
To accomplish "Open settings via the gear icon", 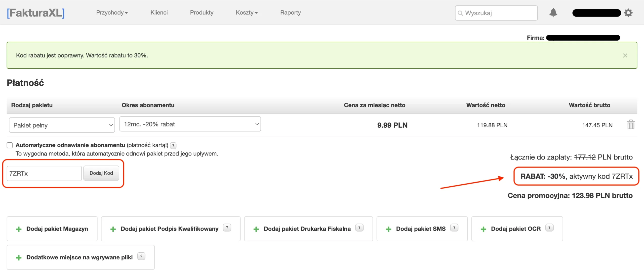I will click(x=628, y=13).
